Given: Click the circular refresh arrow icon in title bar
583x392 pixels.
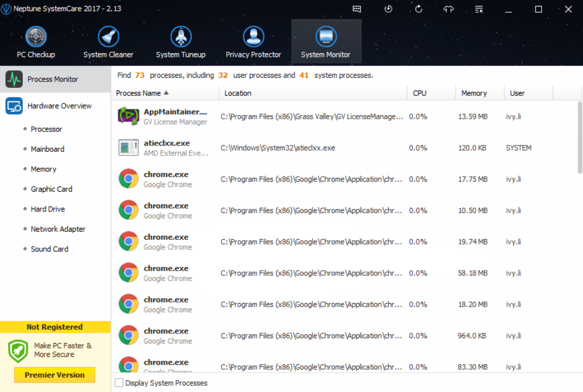Looking at the screenshot, I should click(418, 9).
